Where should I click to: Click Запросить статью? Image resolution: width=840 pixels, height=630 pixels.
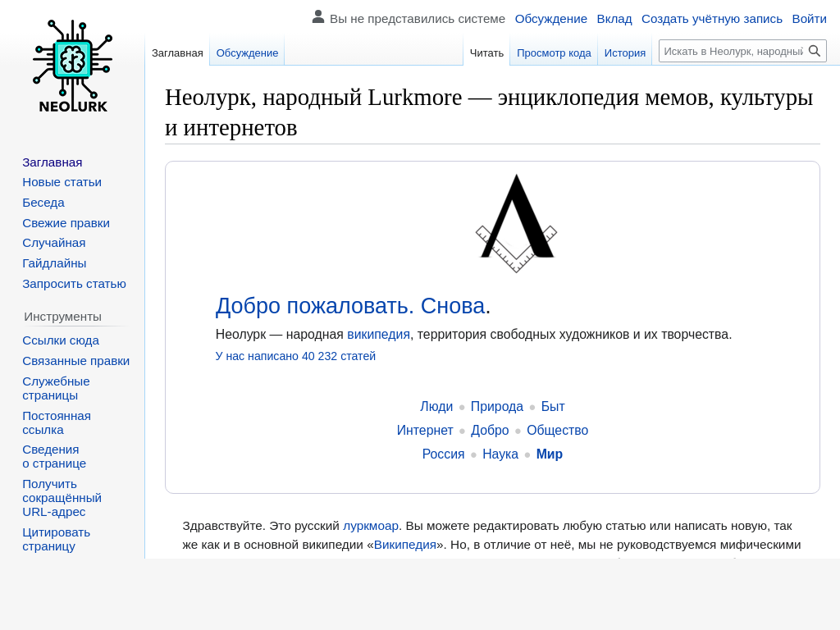pyautogui.click(x=75, y=283)
